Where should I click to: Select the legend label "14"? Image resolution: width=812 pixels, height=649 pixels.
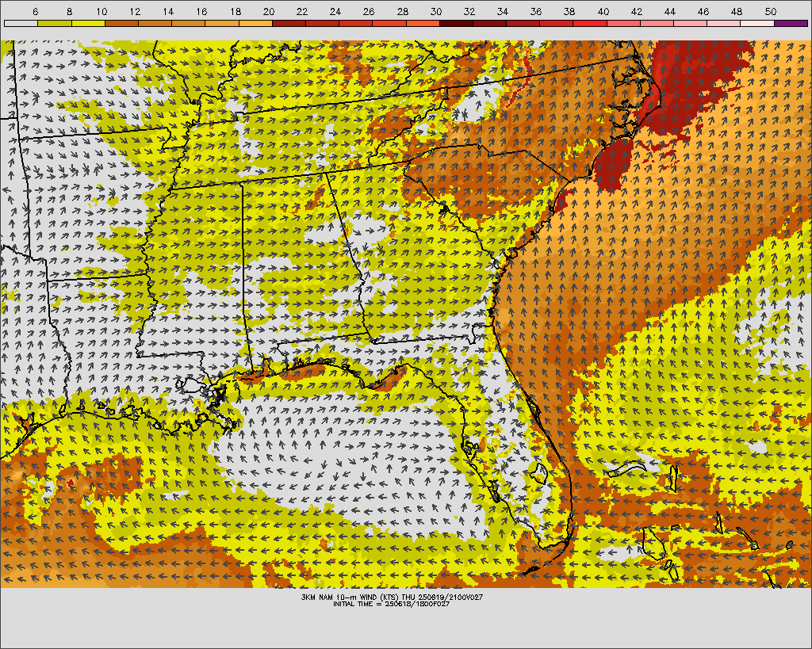(168, 11)
